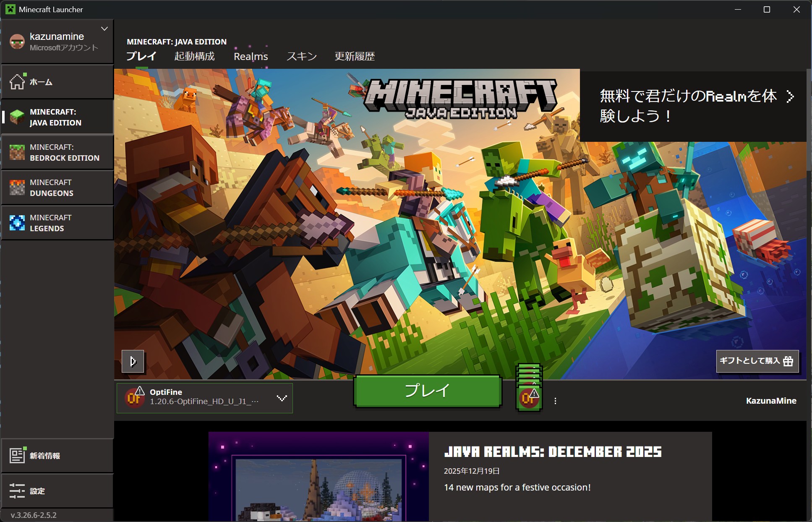Open the three-dot more options menu
Image resolution: width=812 pixels, height=522 pixels.
[555, 401]
